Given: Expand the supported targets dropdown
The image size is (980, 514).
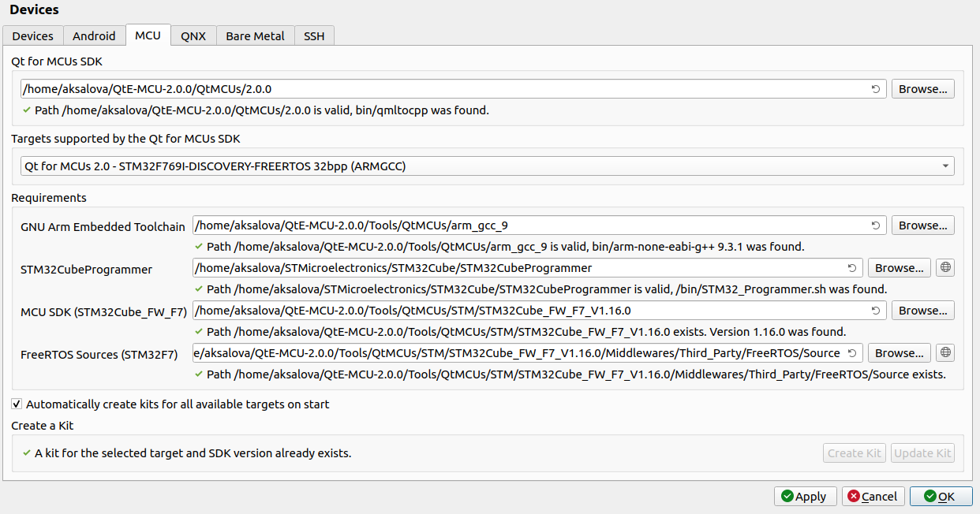Looking at the screenshot, I should coord(944,166).
